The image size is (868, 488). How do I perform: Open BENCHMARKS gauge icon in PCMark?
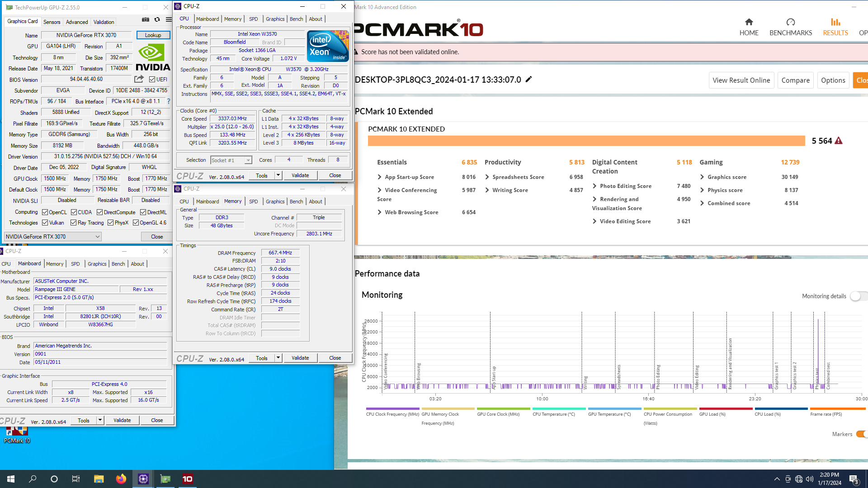(x=791, y=22)
